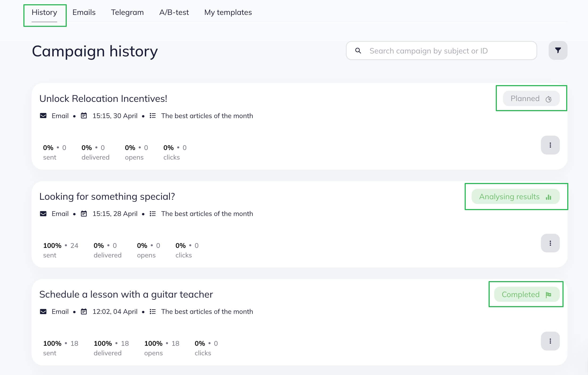Click calendar icon beside 15:15, 30 April

click(84, 116)
